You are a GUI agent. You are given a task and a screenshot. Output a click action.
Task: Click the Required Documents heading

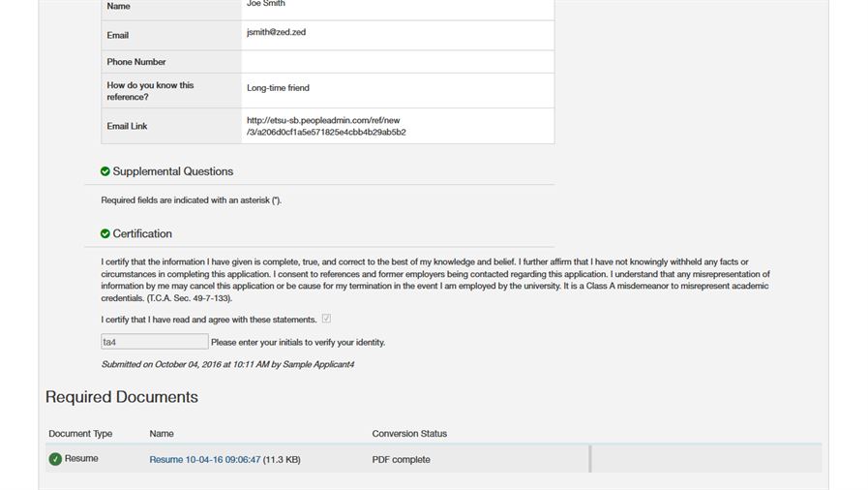[122, 397]
